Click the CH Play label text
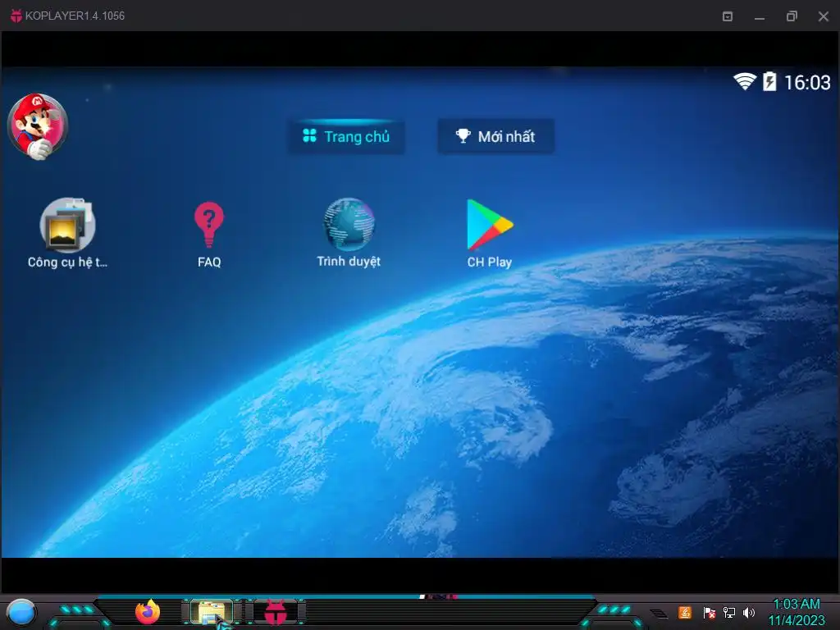 pyautogui.click(x=490, y=262)
